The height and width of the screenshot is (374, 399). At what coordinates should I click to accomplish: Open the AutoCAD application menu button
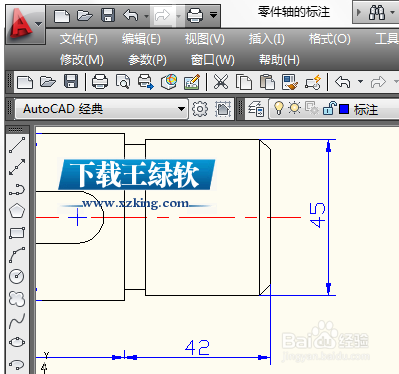[25, 24]
